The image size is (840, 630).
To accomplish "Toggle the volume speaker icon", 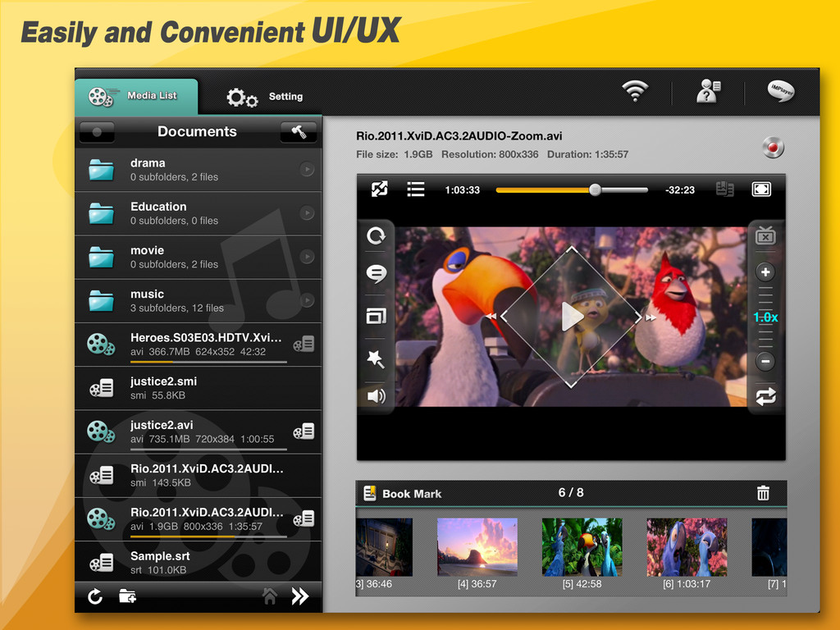I will click(376, 396).
